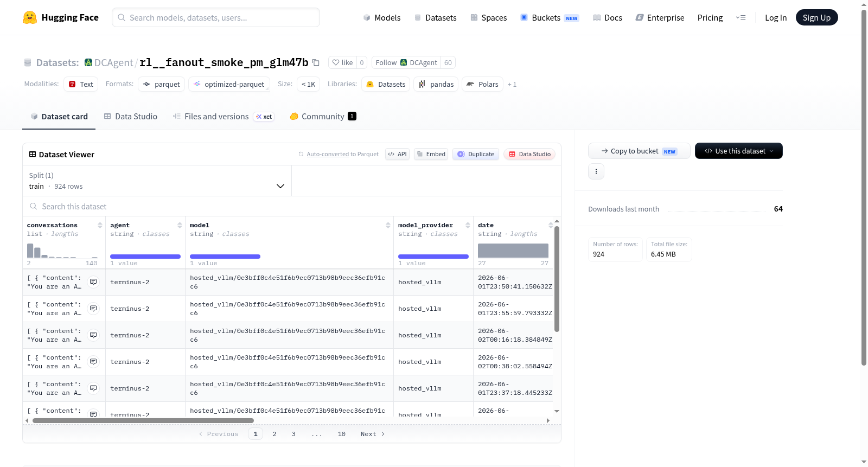This screenshot has height=467, width=868.
Task: Filter by the parquet format tag
Action: coord(162,84)
